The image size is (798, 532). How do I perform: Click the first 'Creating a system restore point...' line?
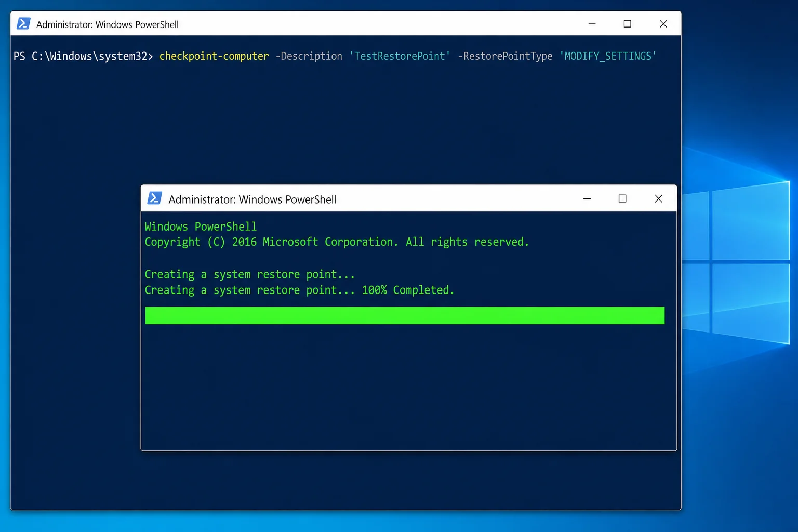coord(249,274)
